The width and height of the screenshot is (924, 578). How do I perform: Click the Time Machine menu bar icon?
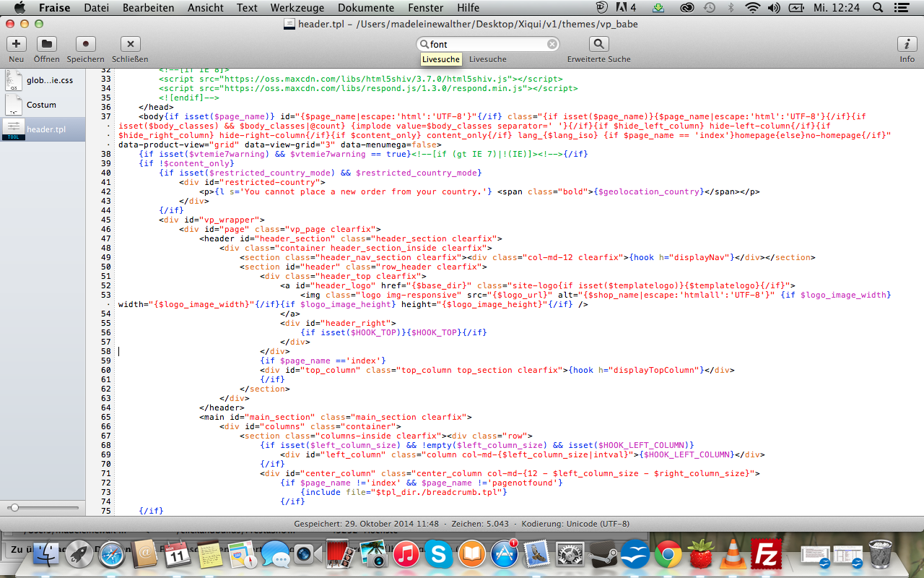(x=709, y=8)
